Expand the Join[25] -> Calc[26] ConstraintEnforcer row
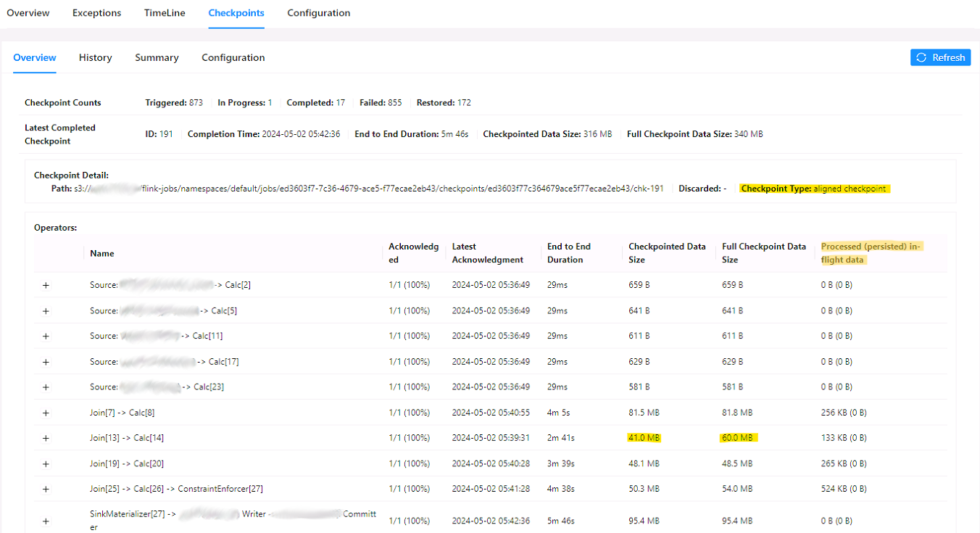This screenshot has width=980, height=533. pos(46,489)
